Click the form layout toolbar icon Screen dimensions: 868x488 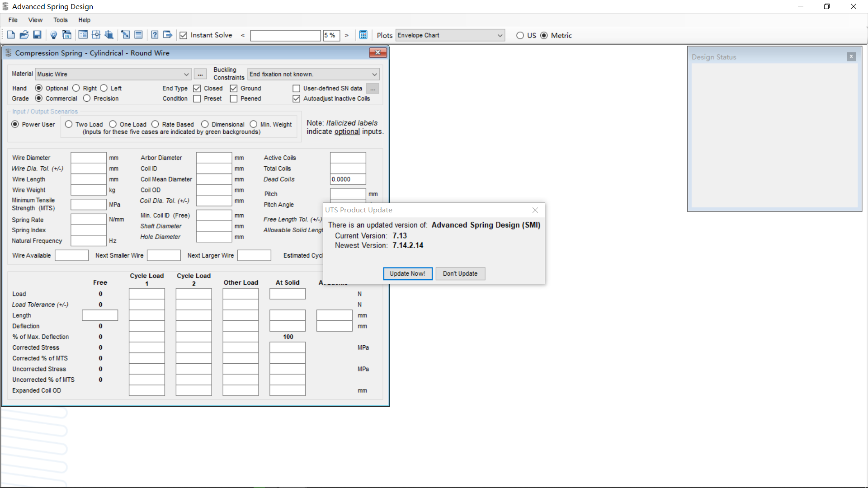83,35
